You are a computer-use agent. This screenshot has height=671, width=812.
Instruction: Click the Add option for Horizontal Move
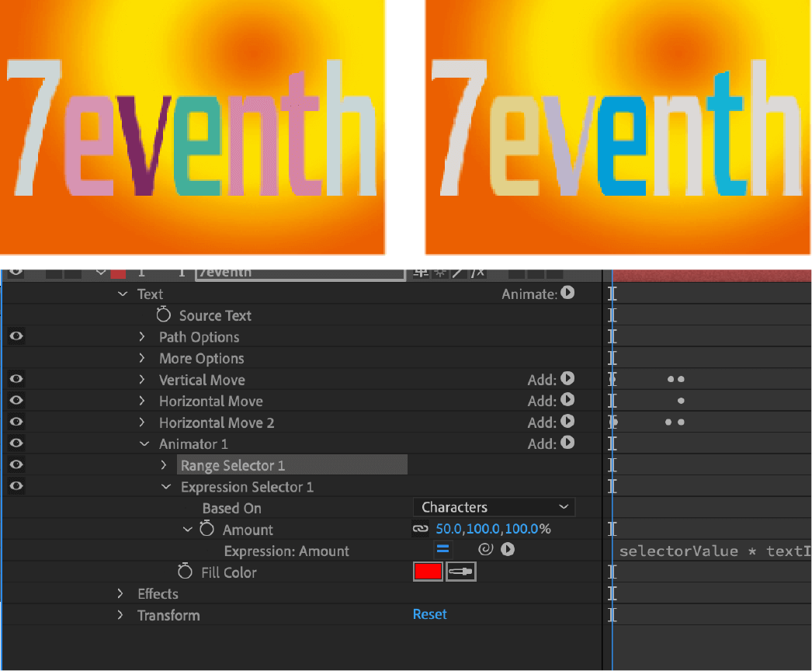(567, 401)
